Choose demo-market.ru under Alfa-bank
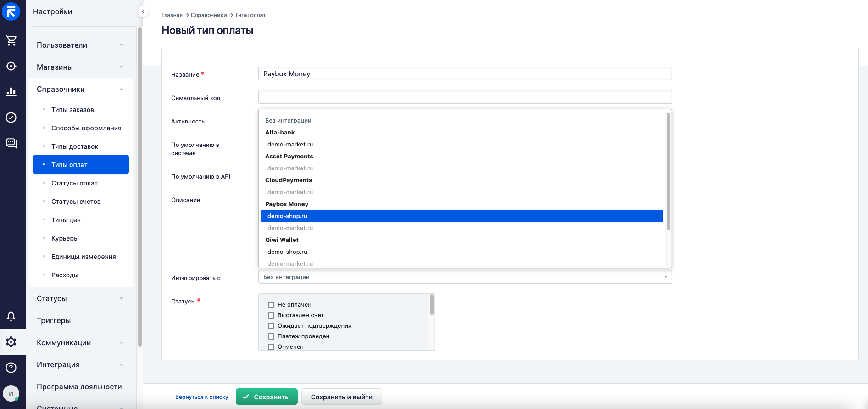This screenshot has height=409, width=868. [x=462, y=144]
